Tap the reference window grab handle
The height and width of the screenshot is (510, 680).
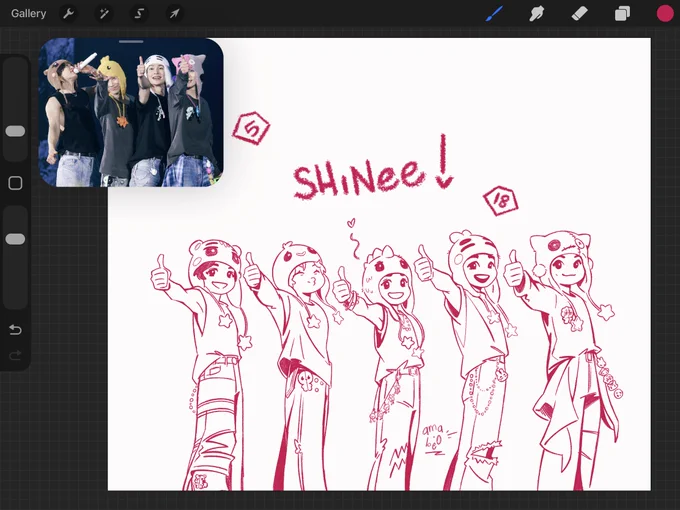131,42
